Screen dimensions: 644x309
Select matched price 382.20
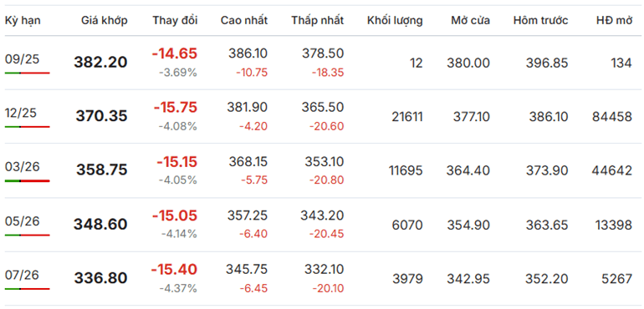(x=100, y=63)
